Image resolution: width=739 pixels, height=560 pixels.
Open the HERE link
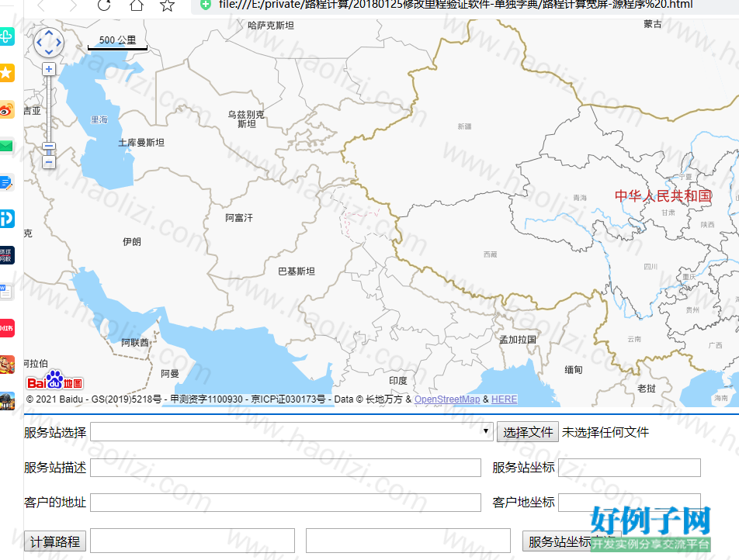point(504,399)
